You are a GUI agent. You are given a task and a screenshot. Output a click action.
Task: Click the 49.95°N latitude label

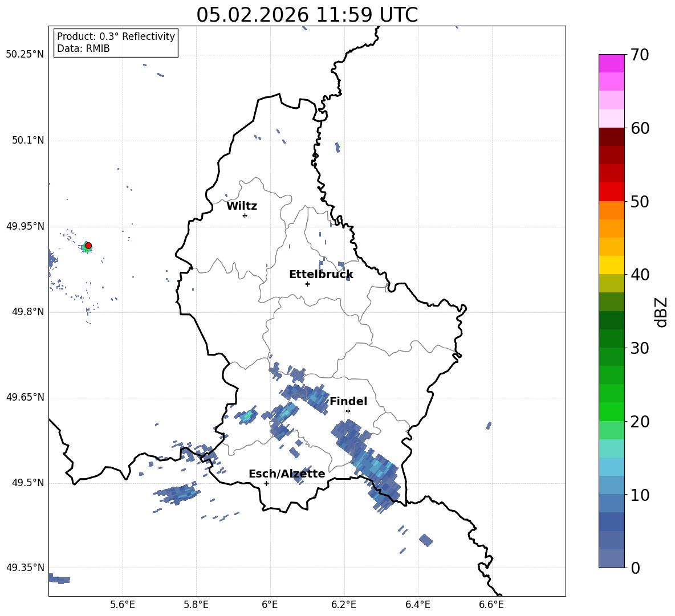click(x=25, y=226)
